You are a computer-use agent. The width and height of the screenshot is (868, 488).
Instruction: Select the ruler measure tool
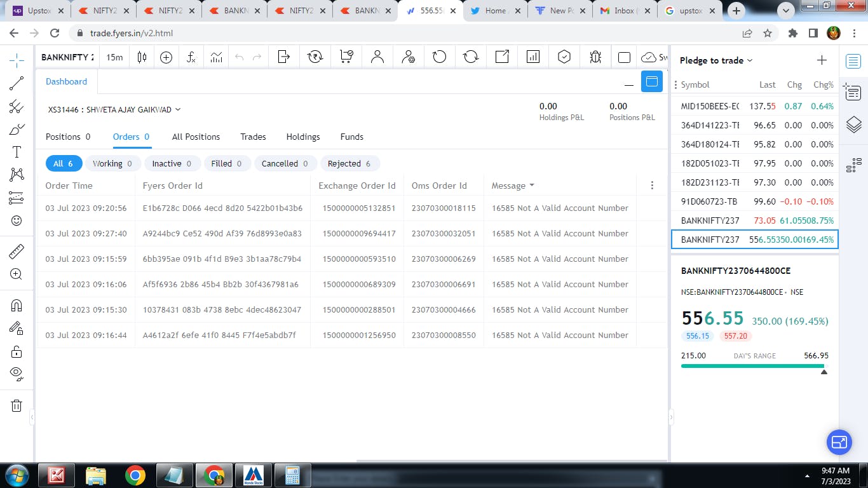[17, 252]
